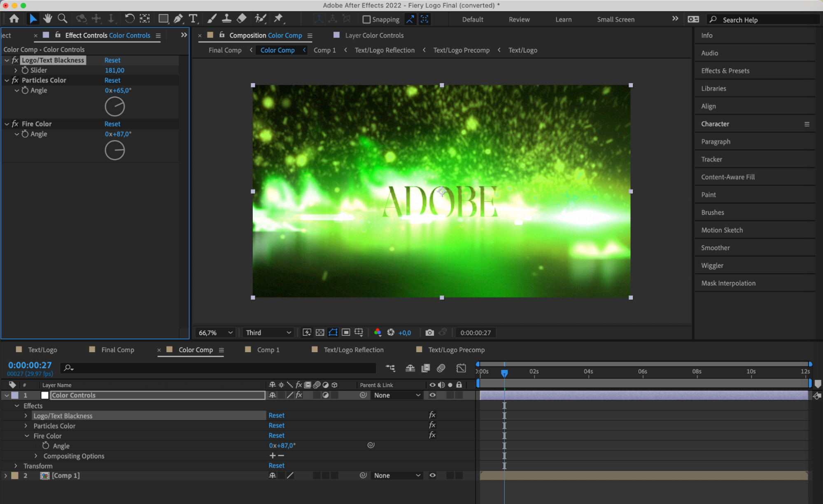Reset Transform in timeline
This screenshot has width=823, height=504.
click(x=276, y=465)
